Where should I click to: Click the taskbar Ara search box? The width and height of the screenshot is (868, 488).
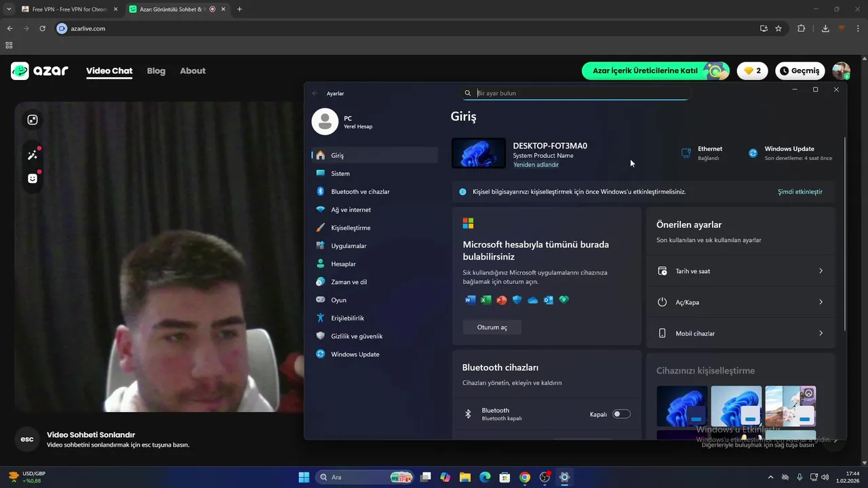coord(365,477)
